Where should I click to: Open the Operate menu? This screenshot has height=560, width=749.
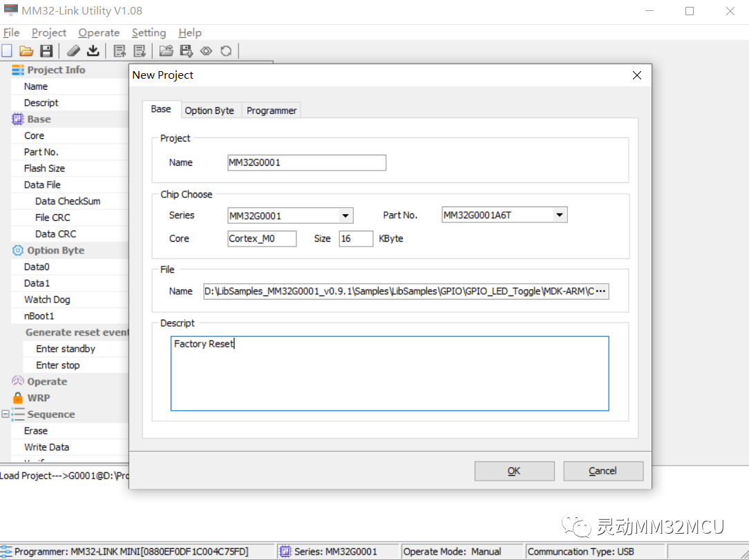click(x=99, y=32)
